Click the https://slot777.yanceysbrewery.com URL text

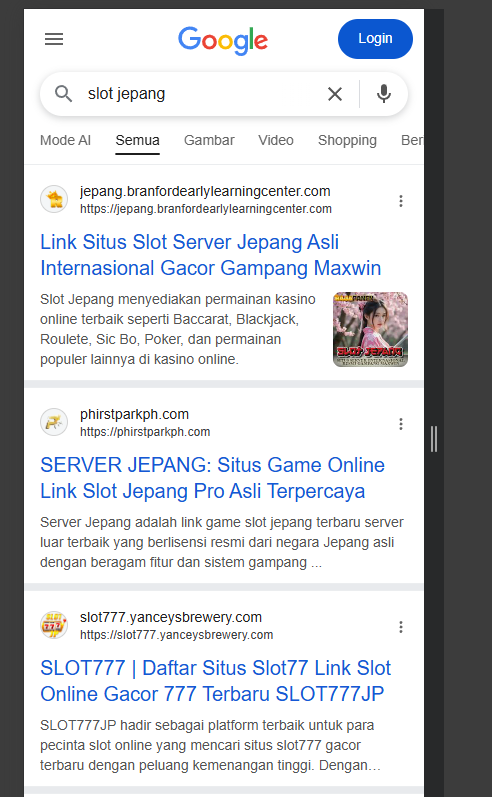pyautogui.click(x=176, y=635)
